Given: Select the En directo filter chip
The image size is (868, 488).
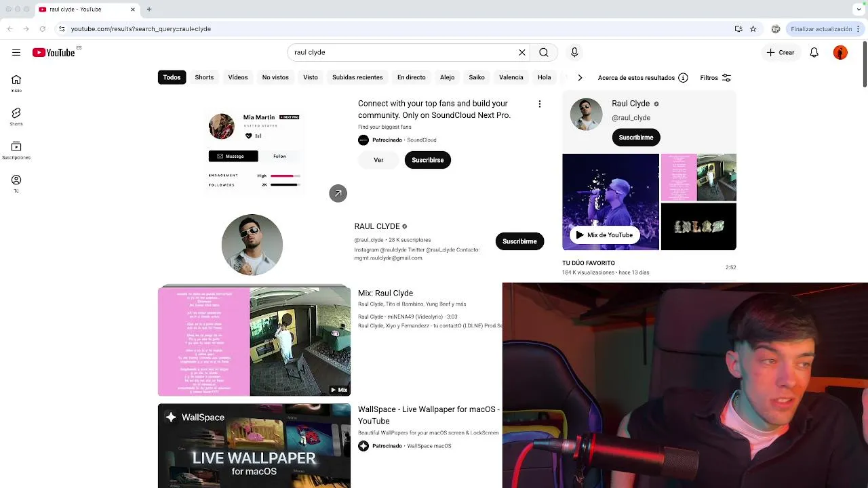Looking at the screenshot, I should point(412,77).
